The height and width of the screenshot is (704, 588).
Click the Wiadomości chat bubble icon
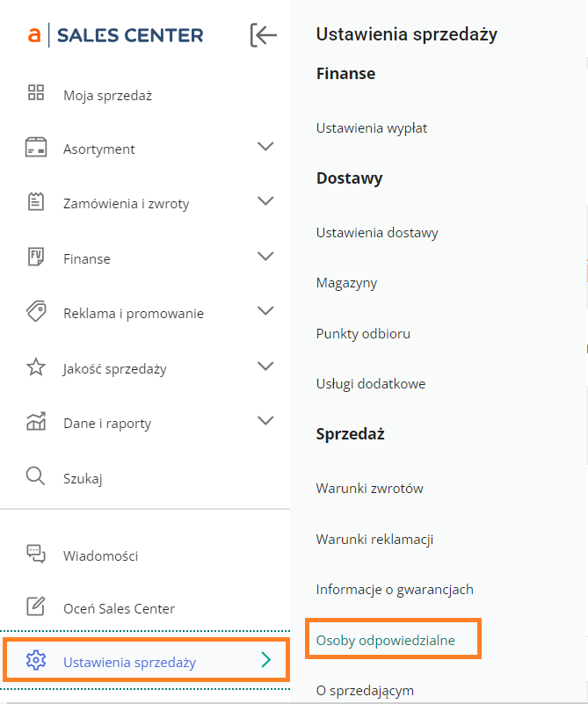pyautogui.click(x=36, y=555)
